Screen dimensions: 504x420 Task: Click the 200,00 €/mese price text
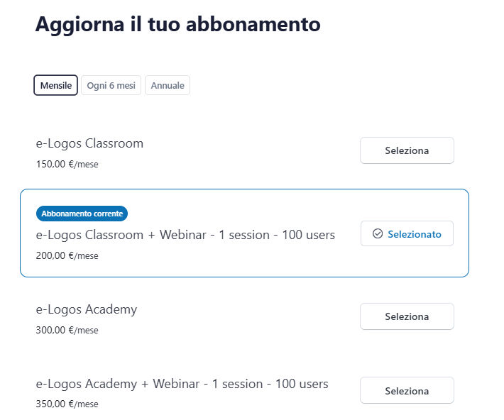click(x=67, y=255)
